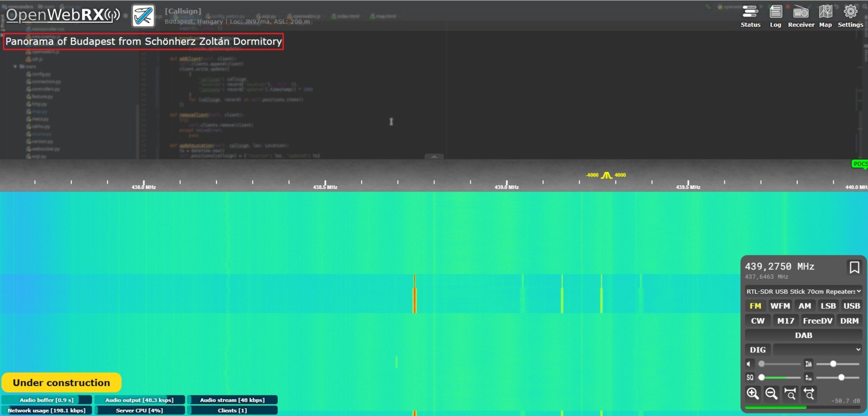The image size is (868, 416).
Task: Click the 439.0 MHz scale label
Action: pos(506,187)
